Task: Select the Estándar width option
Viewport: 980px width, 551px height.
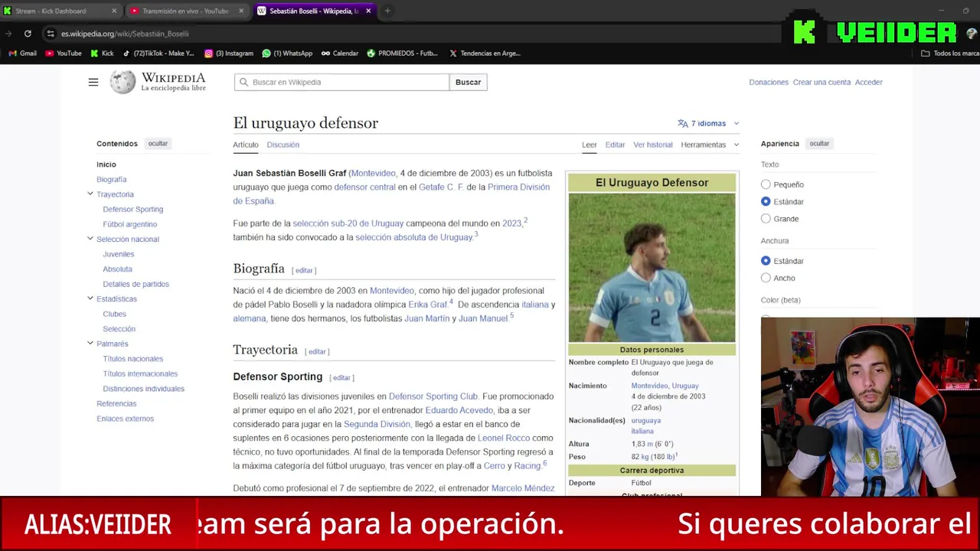Action: pos(766,261)
